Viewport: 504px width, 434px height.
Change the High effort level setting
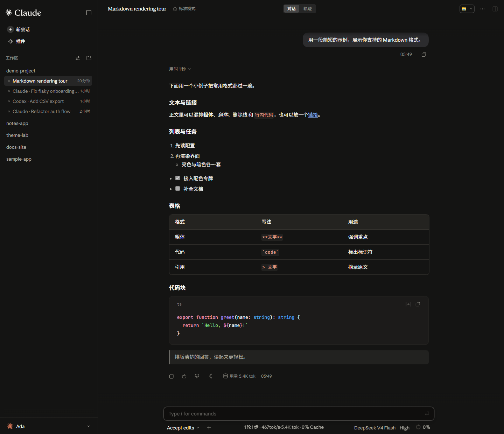[405, 428]
